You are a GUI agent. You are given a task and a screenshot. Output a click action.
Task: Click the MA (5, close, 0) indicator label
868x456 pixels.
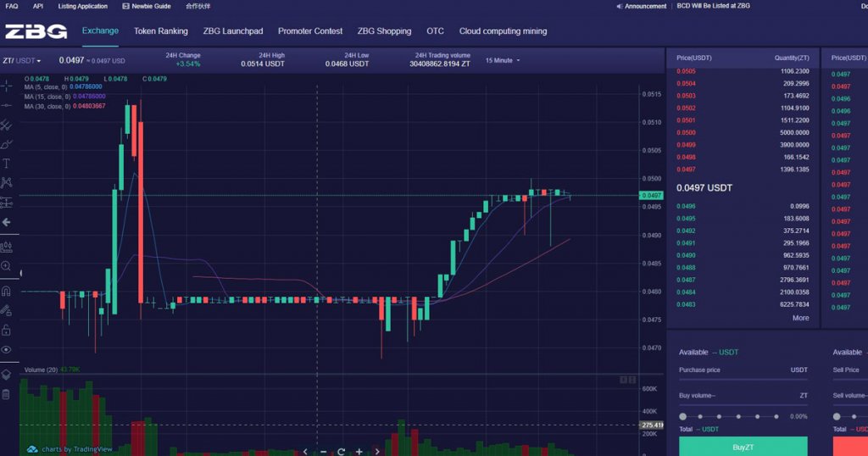point(46,87)
